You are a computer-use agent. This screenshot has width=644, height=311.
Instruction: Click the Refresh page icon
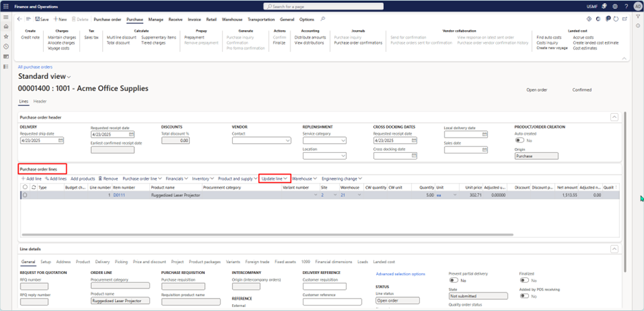[x=615, y=19]
